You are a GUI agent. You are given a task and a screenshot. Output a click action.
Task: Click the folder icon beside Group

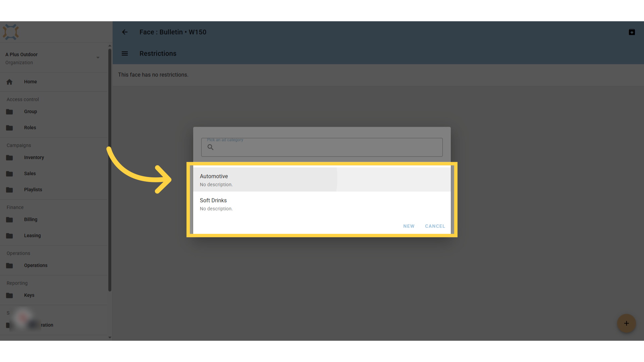click(9, 112)
